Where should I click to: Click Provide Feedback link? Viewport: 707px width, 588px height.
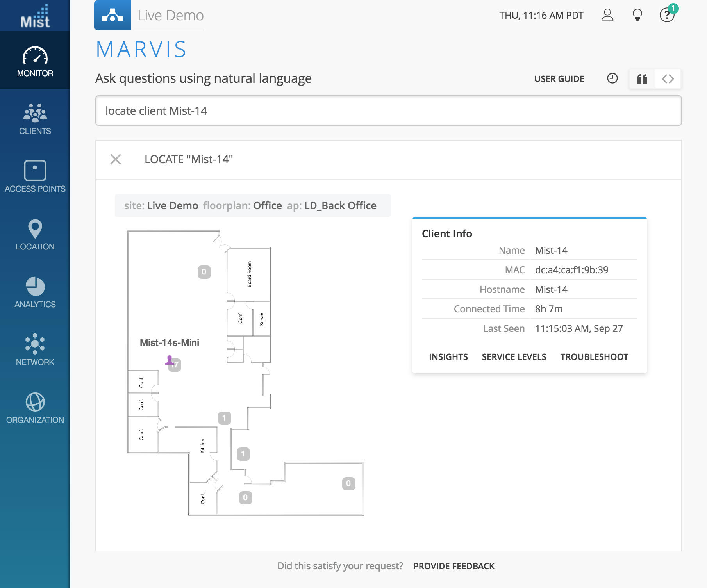point(454,566)
